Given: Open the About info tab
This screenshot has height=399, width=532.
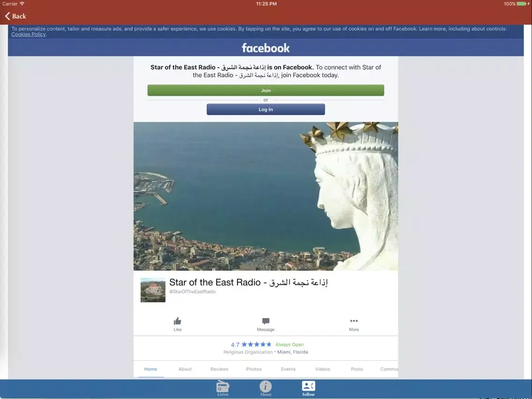Looking at the screenshot, I should (266, 388).
